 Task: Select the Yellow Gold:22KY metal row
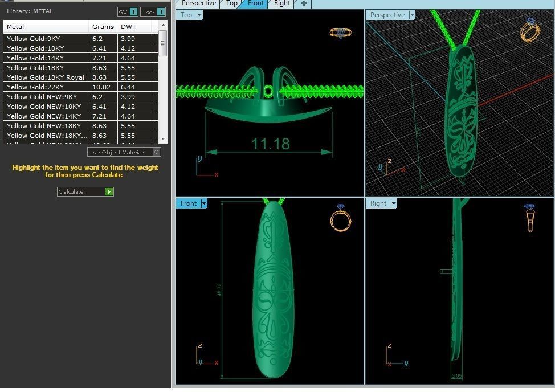(x=46, y=87)
